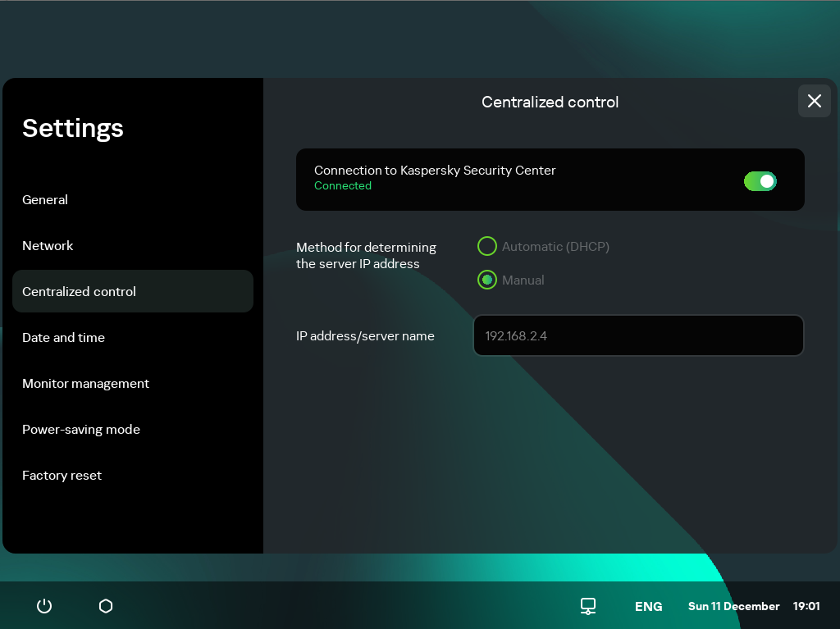
Task: Open the General settings section
Action: pyautogui.click(x=45, y=199)
